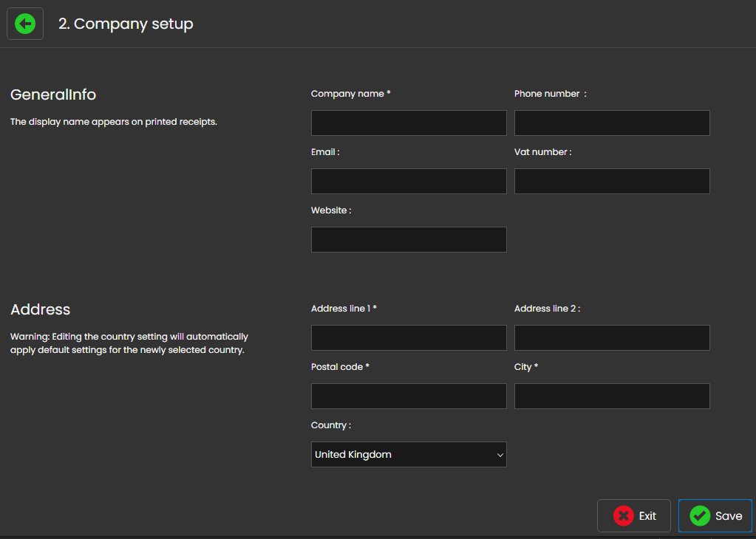Click the green back arrow icon
Viewport: 756px width, 539px height.
coord(25,24)
